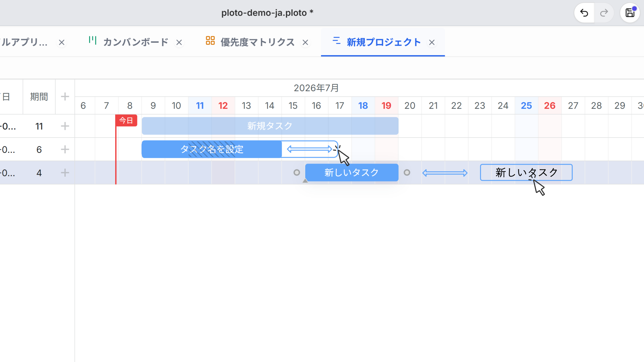Click the undo arrow button
This screenshot has height=362, width=644.
584,13
